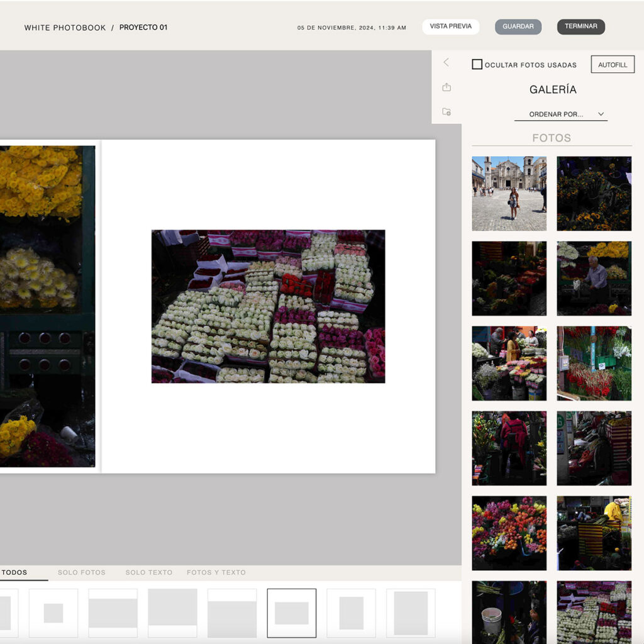This screenshot has width=644, height=644.
Task: Click the add folder icon
Action: click(447, 111)
